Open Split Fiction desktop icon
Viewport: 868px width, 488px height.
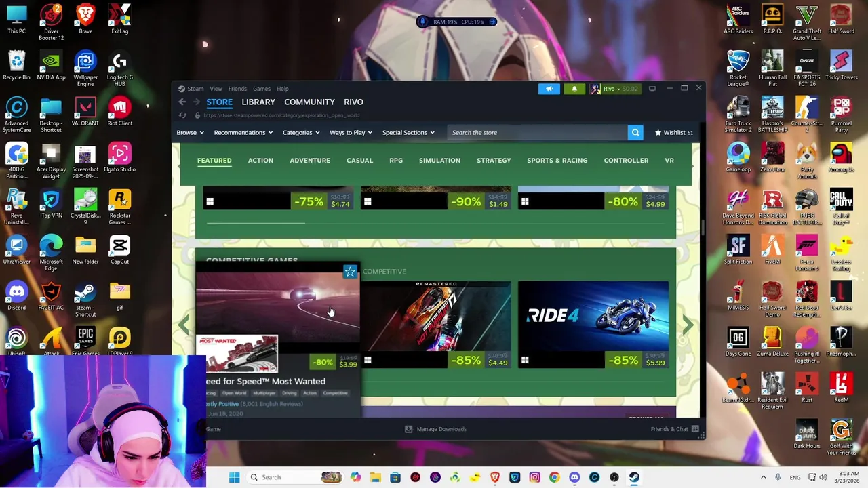pyautogui.click(x=738, y=251)
